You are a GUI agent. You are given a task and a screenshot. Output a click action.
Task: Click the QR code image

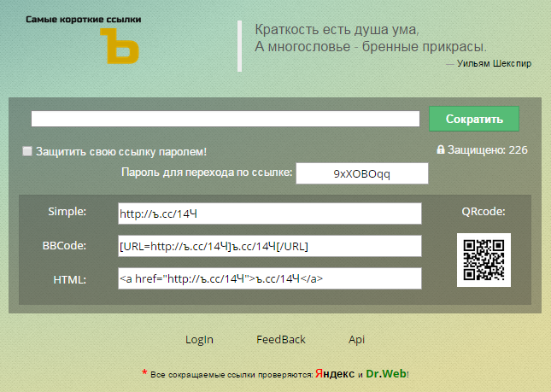point(484,260)
